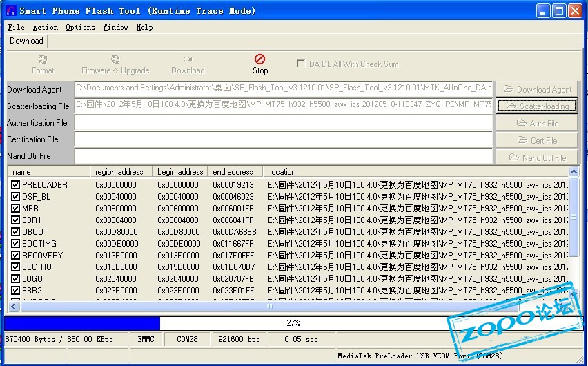Sort by the location column header

(415, 172)
